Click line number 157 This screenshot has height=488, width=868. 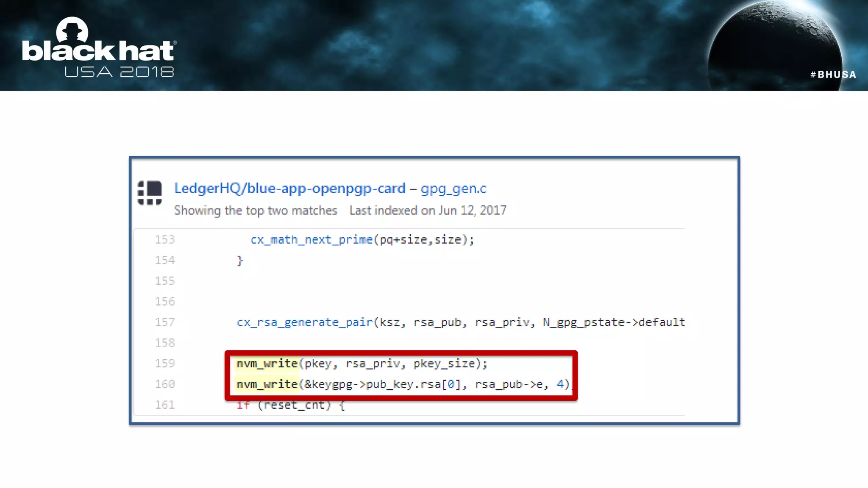165,322
